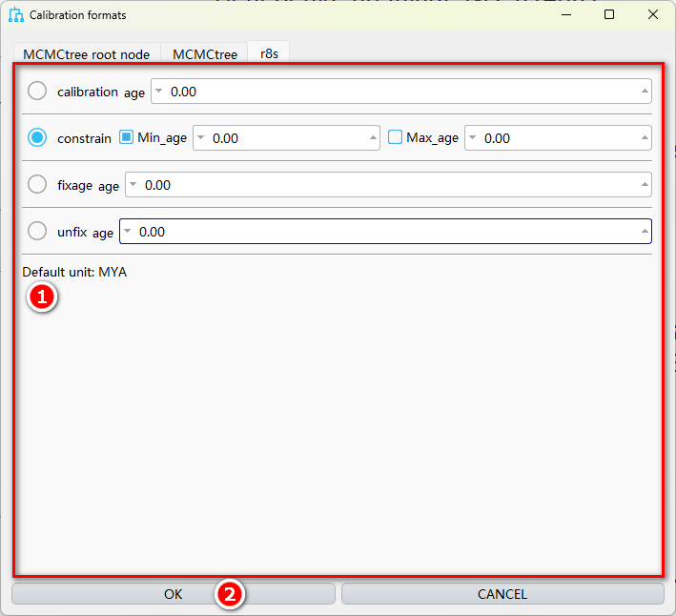Click the Min_age decrease arrow
676x616 pixels.
(x=201, y=137)
